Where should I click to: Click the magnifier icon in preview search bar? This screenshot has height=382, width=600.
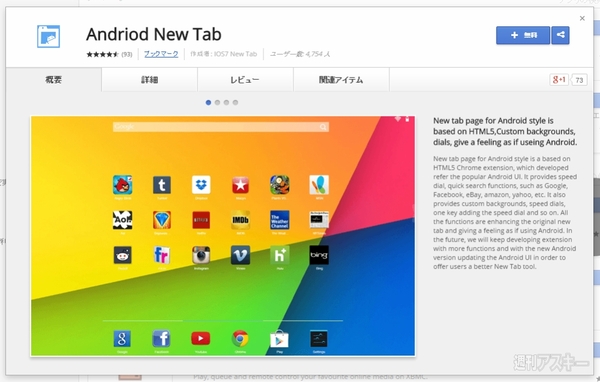[323, 127]
